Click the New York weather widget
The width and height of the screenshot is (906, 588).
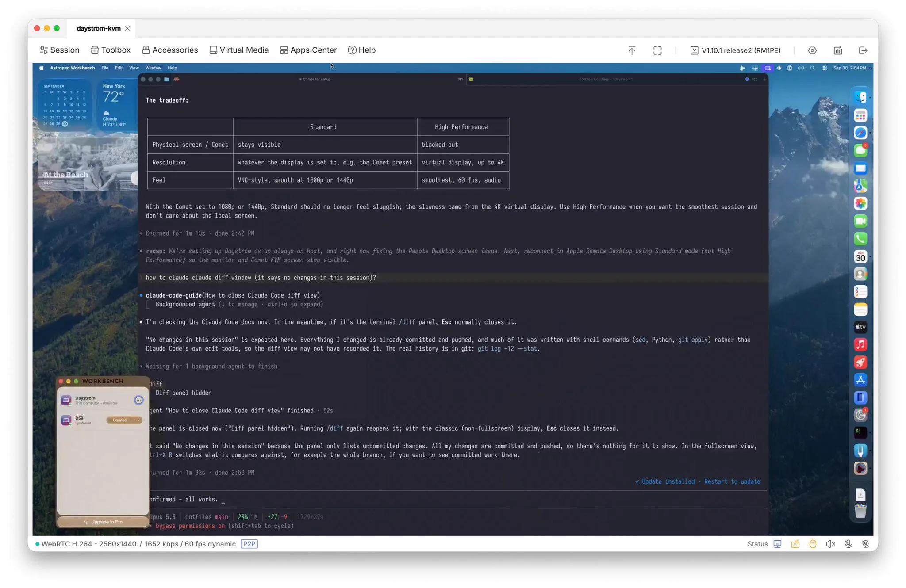[x=117, y=104]
